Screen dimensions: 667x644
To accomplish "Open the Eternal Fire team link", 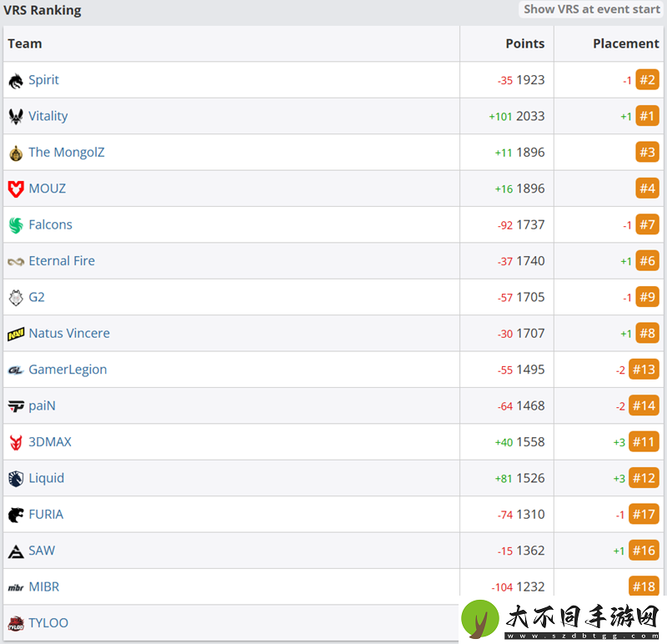I will pyautogui.click(x=62, y=260).
